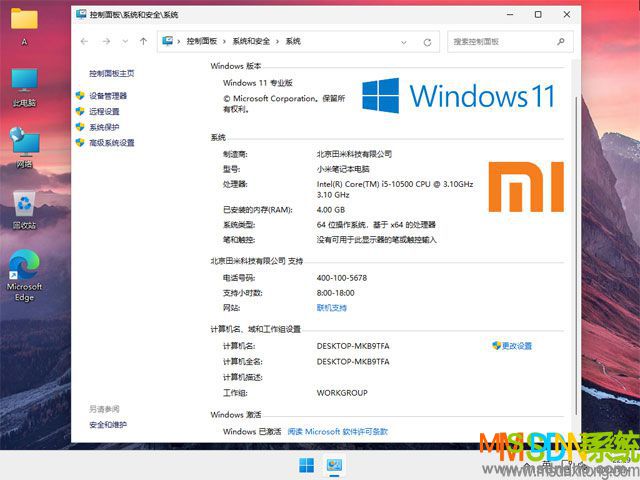
Task: Select 系统和安全 breadcrumb segment
Action: pyautogui.click(x=251, y=41)
